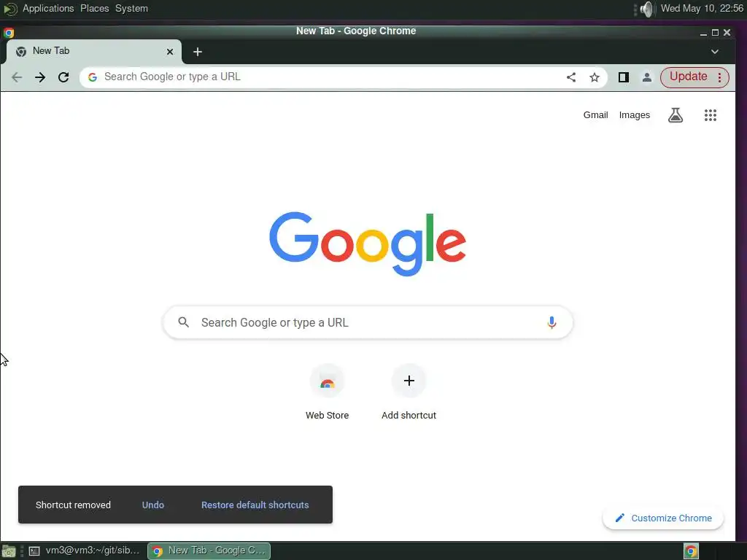Open Gmail link
747x560 pixels.
click(x=595, y=114)
